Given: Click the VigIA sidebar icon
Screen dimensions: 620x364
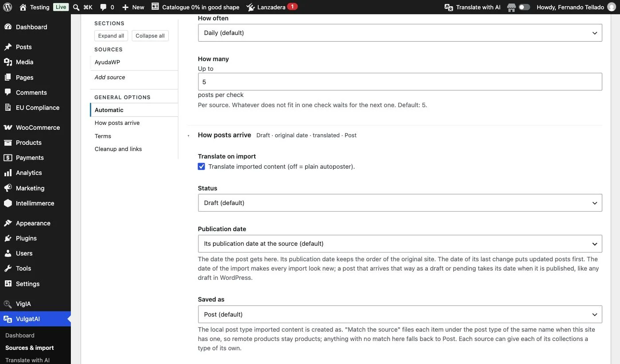Looking at the screenshot, I should pos(8,304).
